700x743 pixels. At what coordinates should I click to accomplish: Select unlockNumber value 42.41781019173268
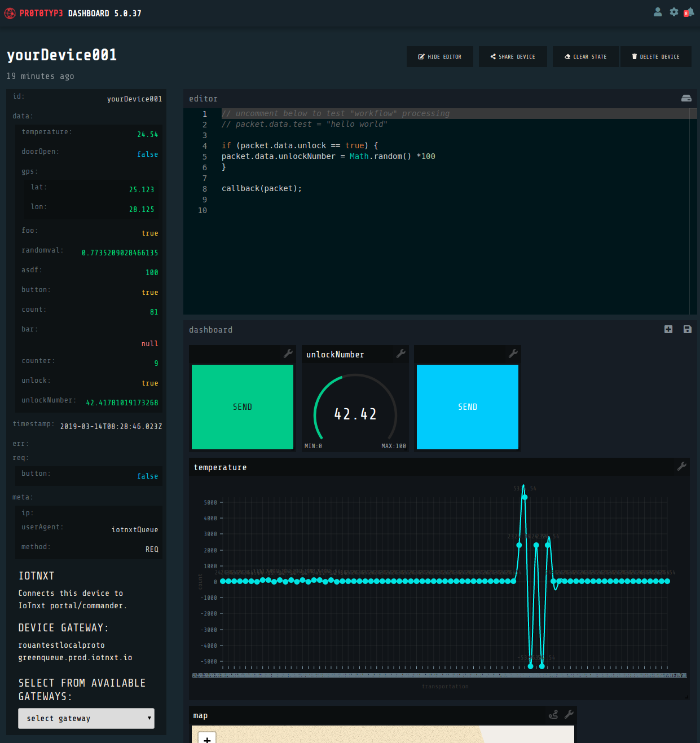(122, 403)
